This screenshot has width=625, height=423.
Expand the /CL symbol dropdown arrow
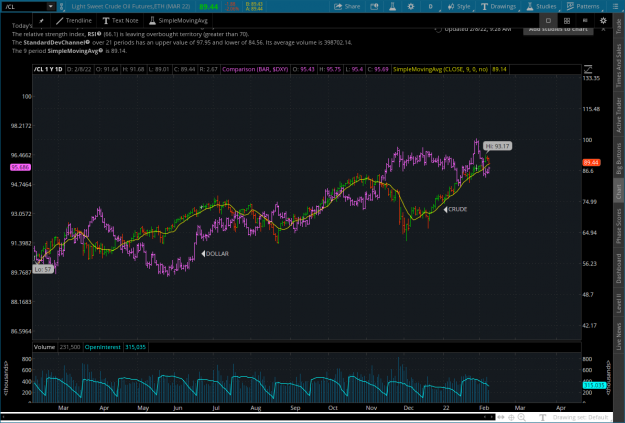coord(51,6)
